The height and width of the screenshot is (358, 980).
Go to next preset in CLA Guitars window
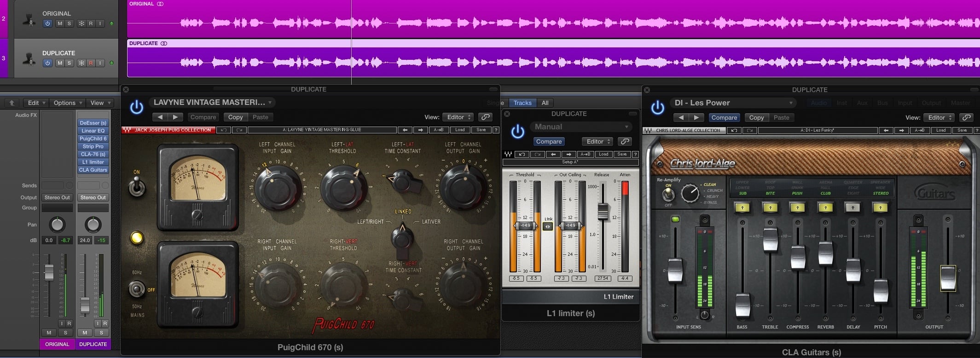click(696, 117)
